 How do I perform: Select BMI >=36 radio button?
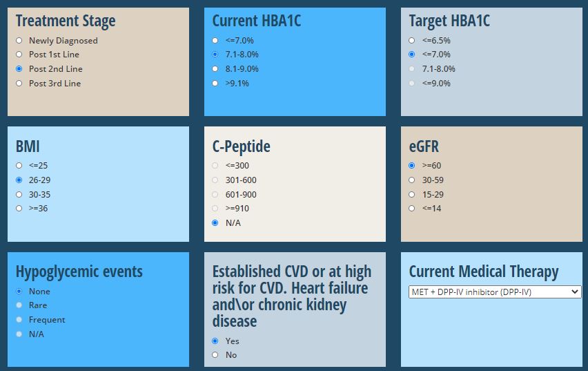pyautogui.click(x=19, y=209)
